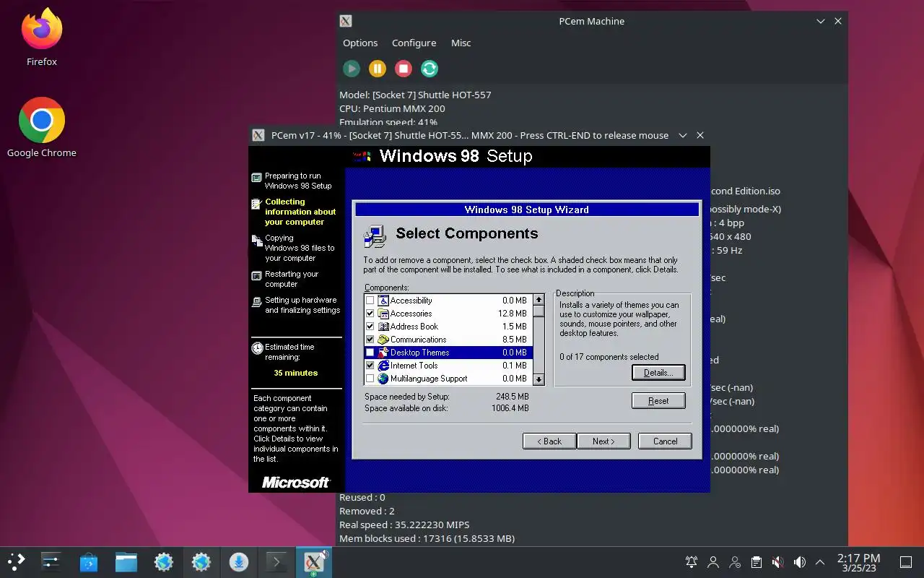Click the Internet Tools component icon
Viewport: 924px width, 578px height.
383,366
